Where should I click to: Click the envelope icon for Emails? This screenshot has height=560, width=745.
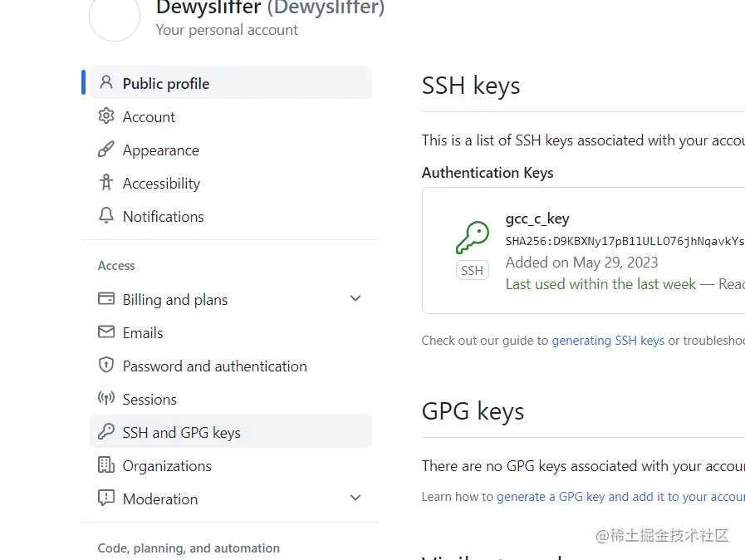pos(105,332)
